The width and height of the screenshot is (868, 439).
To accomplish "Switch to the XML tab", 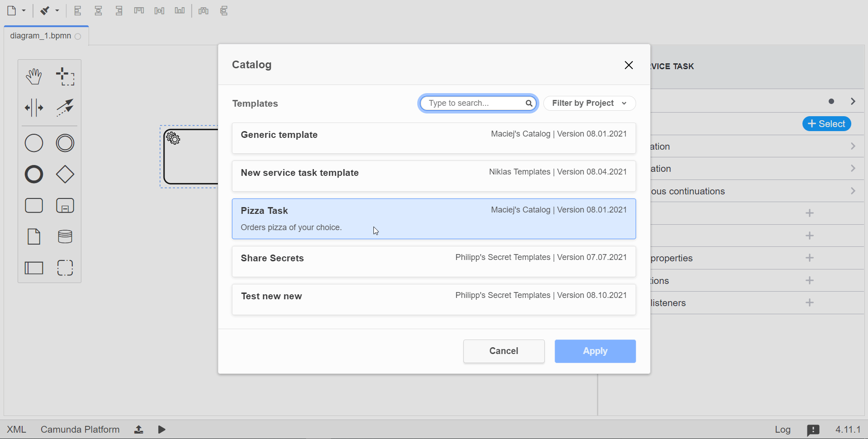I will coord(16,429).
